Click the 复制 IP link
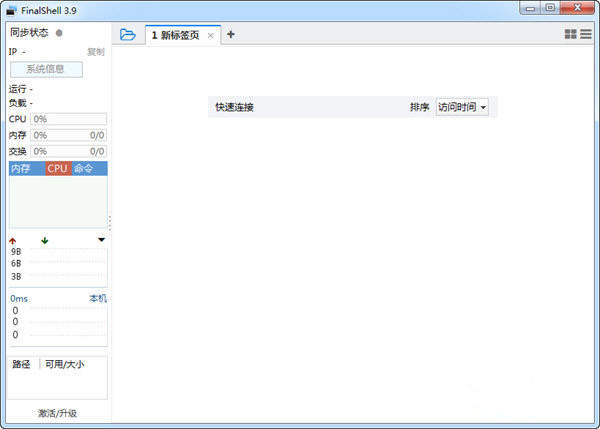600x429 pixels. [x=96, y=52]
